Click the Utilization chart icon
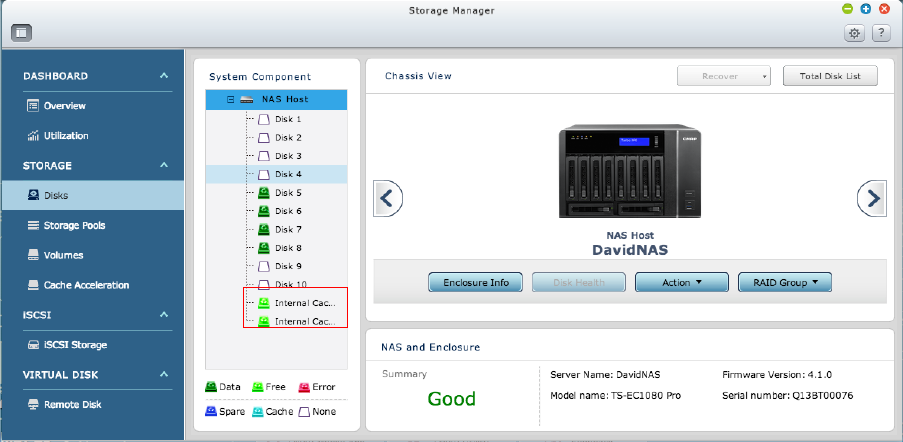The width and height of the screenshot is (903, 442). click(33, 136)
